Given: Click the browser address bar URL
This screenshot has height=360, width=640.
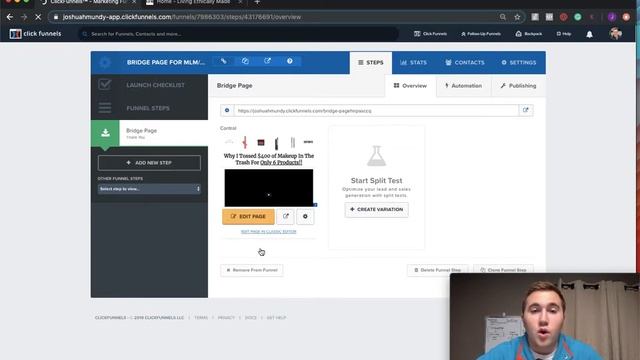Looking at the screenshot, I should (x=182, y=17).
